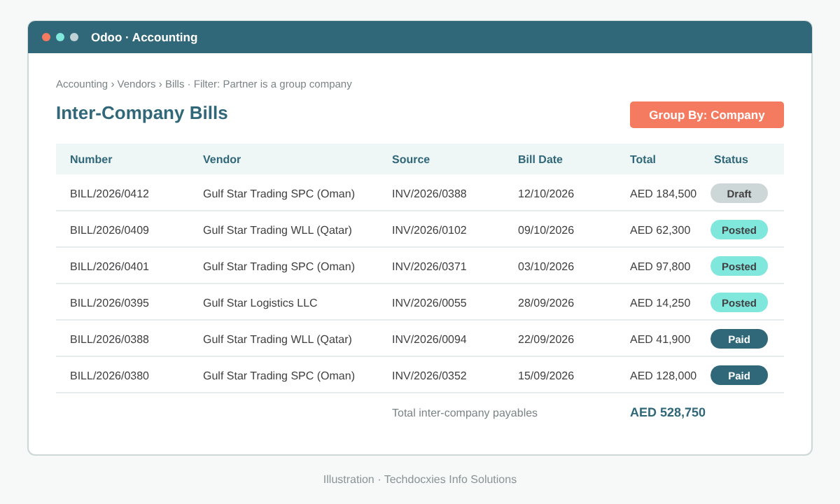Click the Draft status badge
Screen dimensions: 840x504
(739, 193)
